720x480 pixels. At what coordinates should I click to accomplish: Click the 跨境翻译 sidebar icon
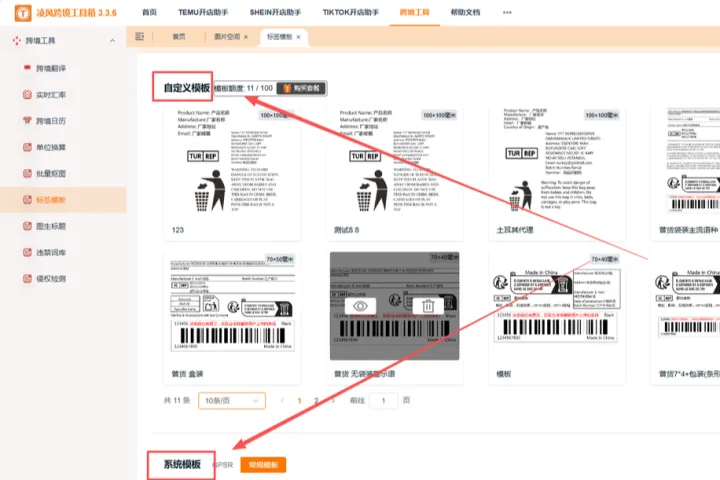[x=27, y=68]
